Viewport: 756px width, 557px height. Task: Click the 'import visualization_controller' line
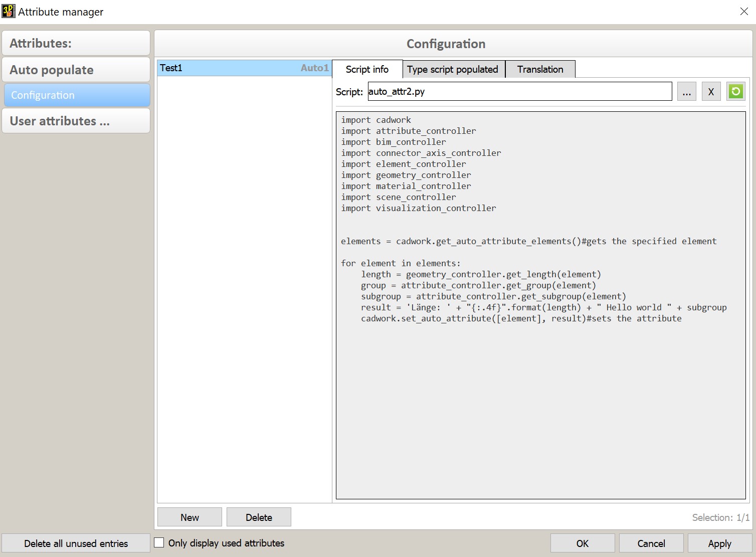tap(419, 208)
